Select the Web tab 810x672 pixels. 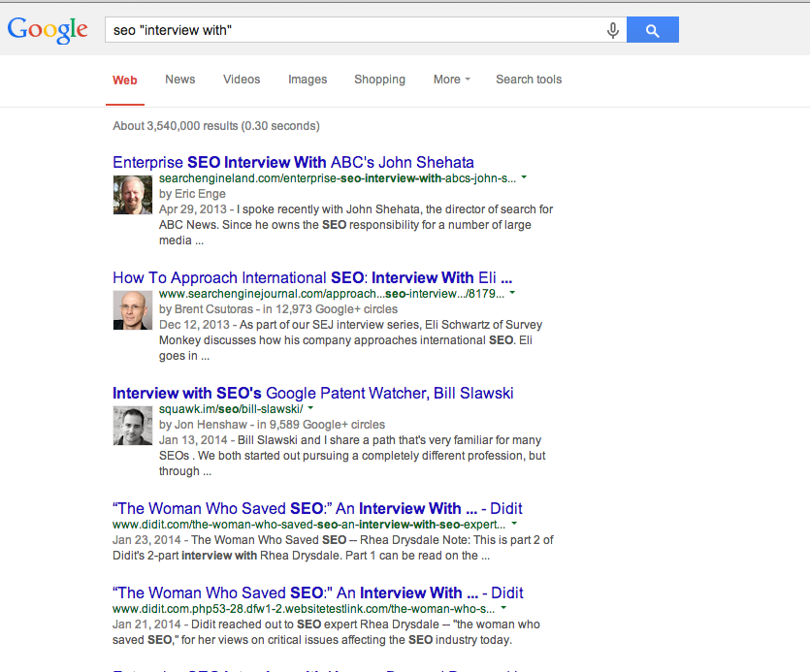pyautogui.click(x=125, y=80)
